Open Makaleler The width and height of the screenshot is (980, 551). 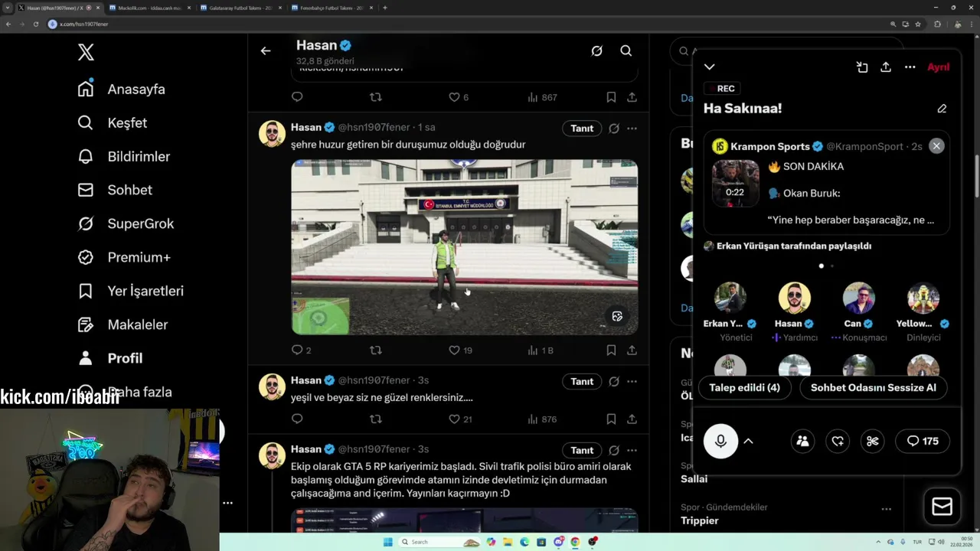(123, 324)
